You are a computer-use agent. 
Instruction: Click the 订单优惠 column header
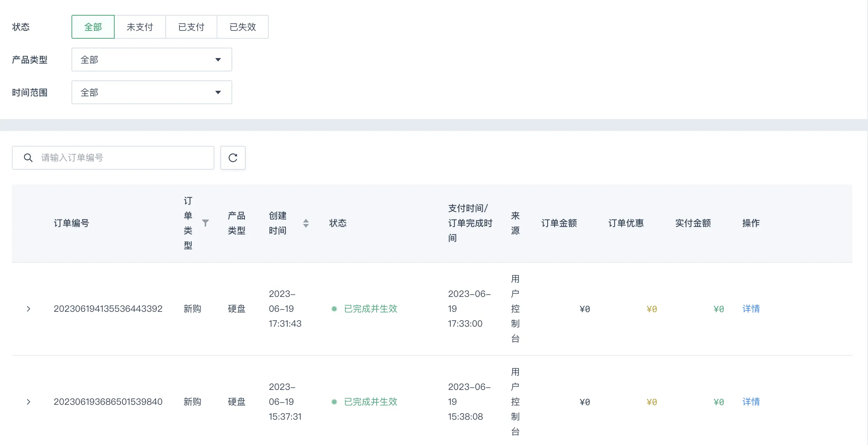(x=626, y=223)
